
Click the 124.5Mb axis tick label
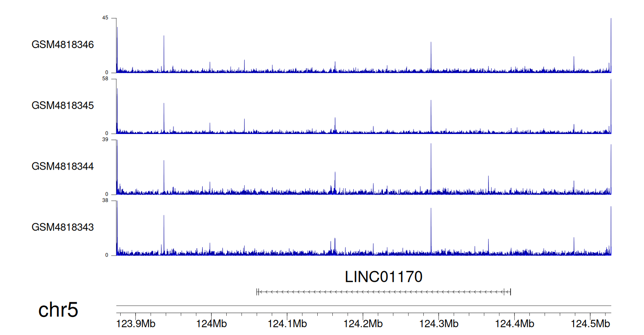[x=590, y=323]
